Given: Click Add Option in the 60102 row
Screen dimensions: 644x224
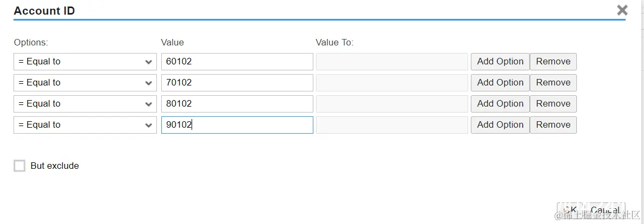Looking at the screenshot, I should click(x=500, y=62).
